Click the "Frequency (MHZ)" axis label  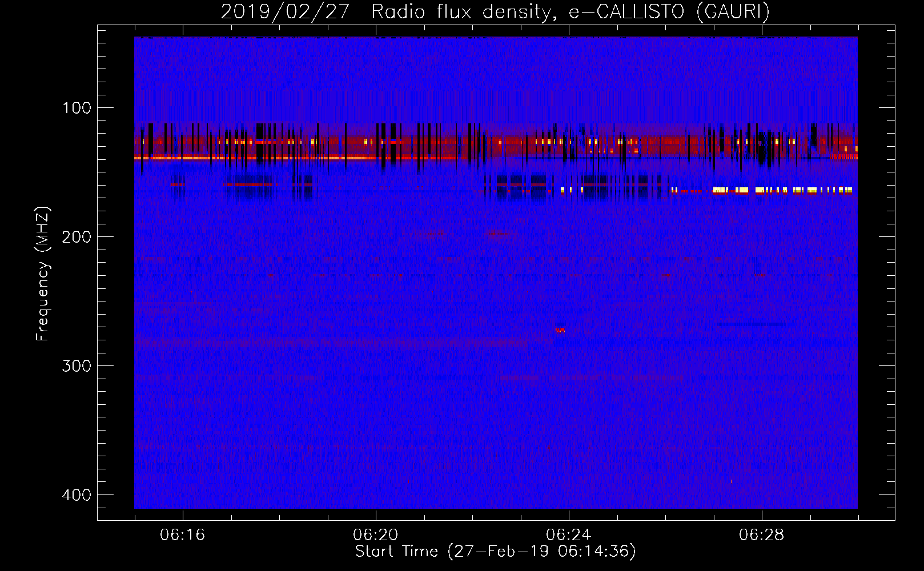tap(43, 274)
